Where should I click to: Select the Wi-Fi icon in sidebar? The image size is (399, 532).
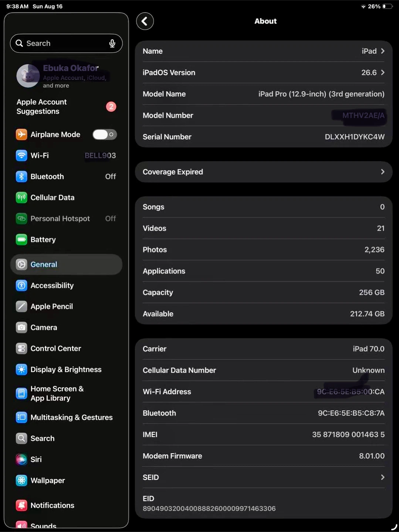click(x=21, y=156)
